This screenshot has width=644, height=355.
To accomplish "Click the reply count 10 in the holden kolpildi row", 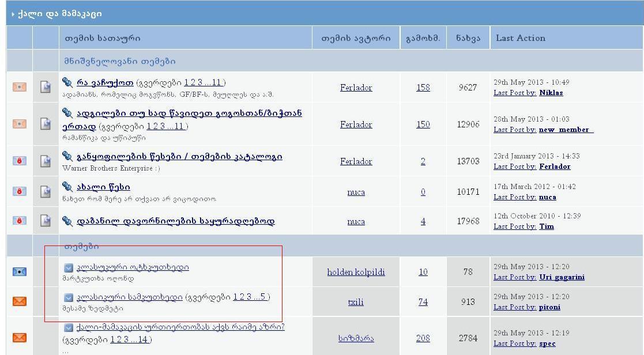I will [x=423, y=271].
